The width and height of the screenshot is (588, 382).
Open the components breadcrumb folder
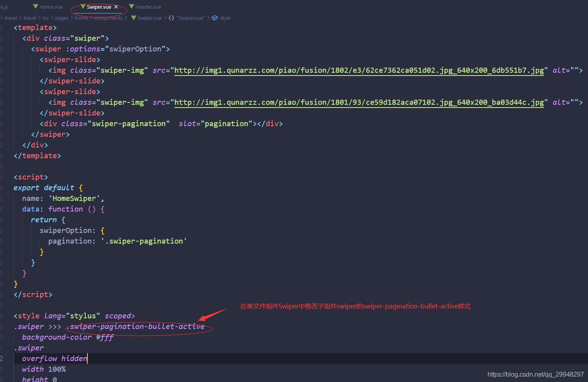tap(108, 18)
